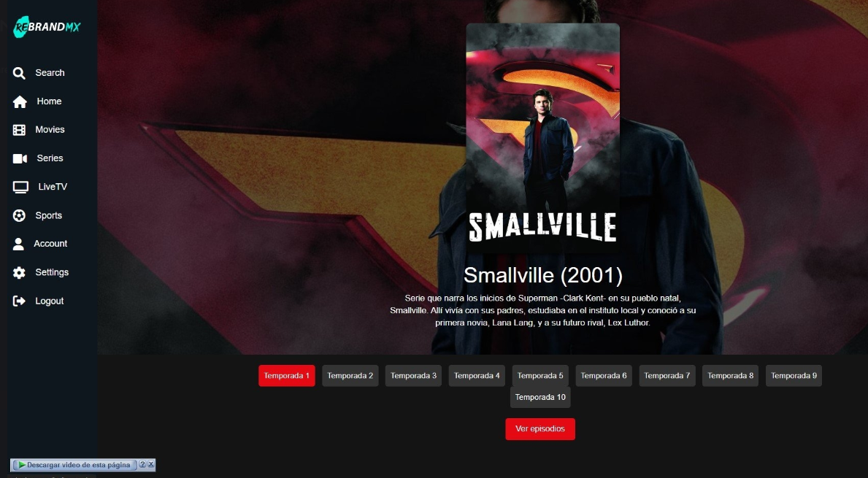Choose Temporada 9 season
Image resolution: width=868 pixels, height=478 pixels.
tap(794, 376)
